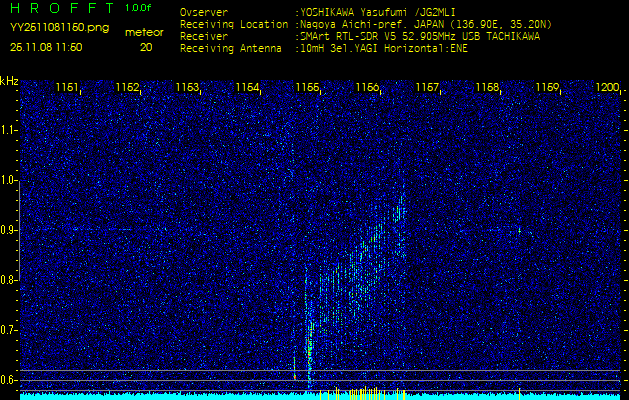Click the 1156 time tick label
Image resolution: width=629 pixels, height=400 pixels.
click(x=367, y=87)
